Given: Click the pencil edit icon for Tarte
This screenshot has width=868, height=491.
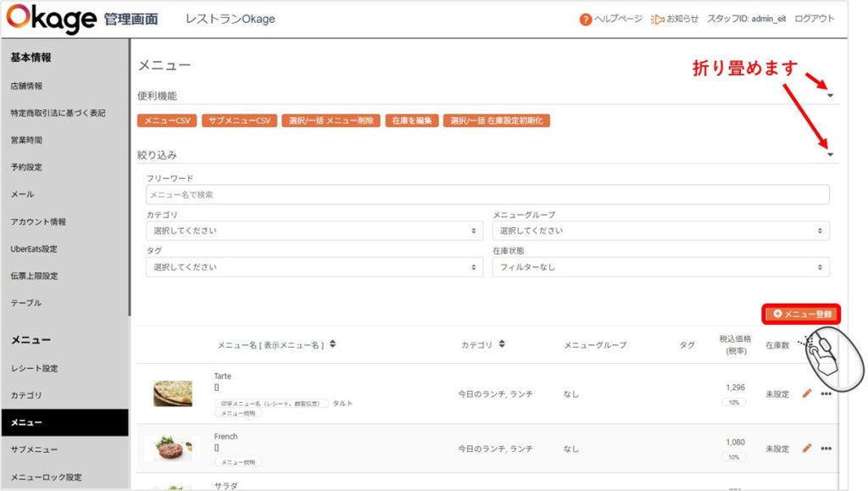Looking at the screenshot, I should (x=806, y=393).
